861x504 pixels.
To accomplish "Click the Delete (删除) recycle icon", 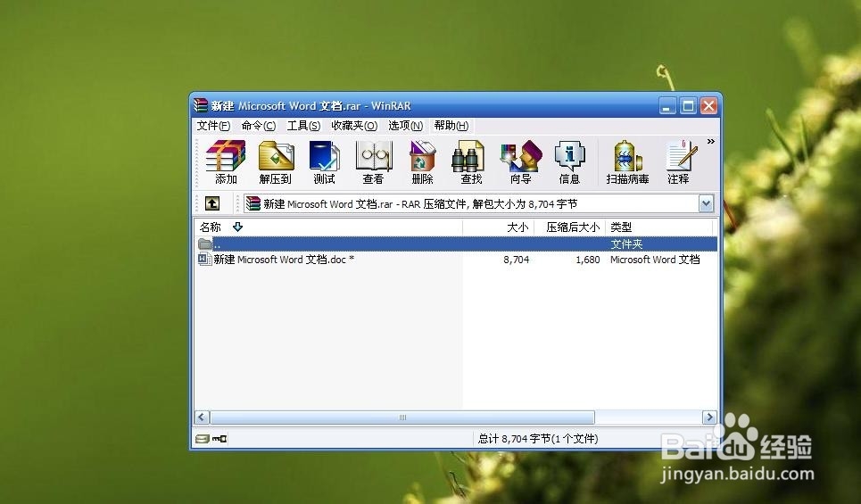I will 422,162.
